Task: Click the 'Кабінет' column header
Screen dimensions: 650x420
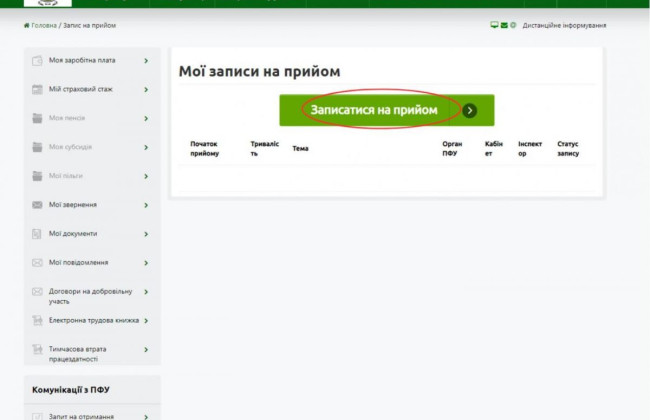Action: pos(494,148)
